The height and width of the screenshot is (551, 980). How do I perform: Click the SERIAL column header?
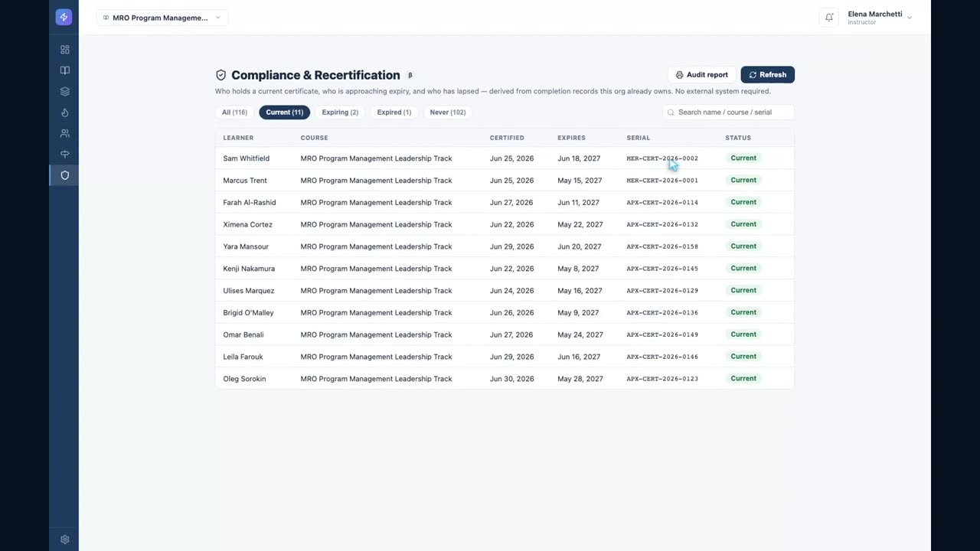point(638,138)
